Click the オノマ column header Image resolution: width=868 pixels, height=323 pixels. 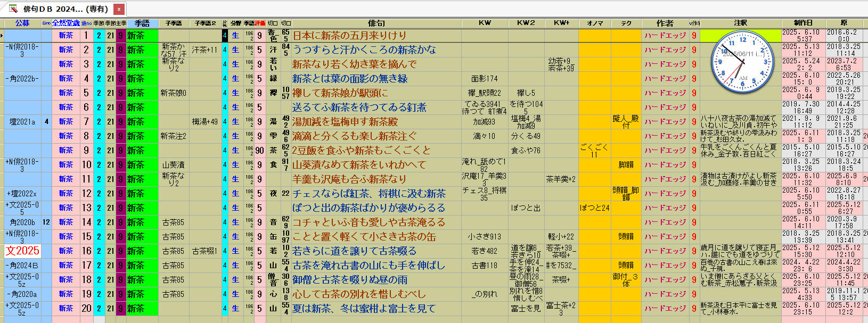594,23
